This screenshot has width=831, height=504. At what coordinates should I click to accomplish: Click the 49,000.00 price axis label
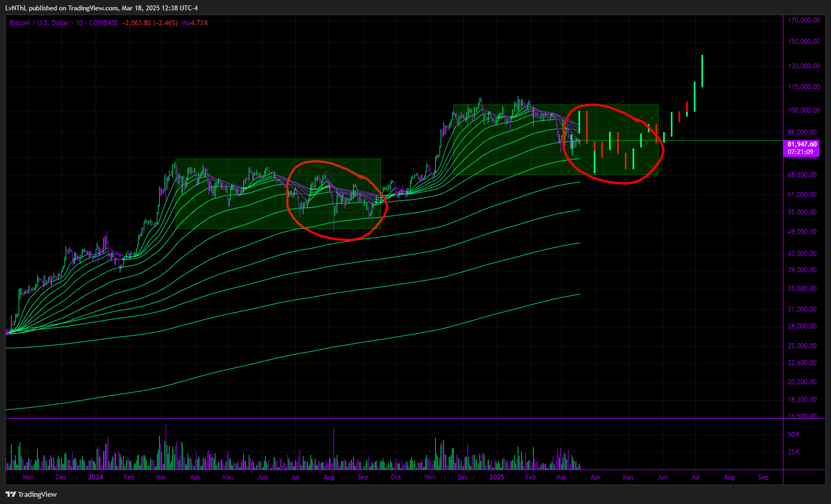click(802, 232)
